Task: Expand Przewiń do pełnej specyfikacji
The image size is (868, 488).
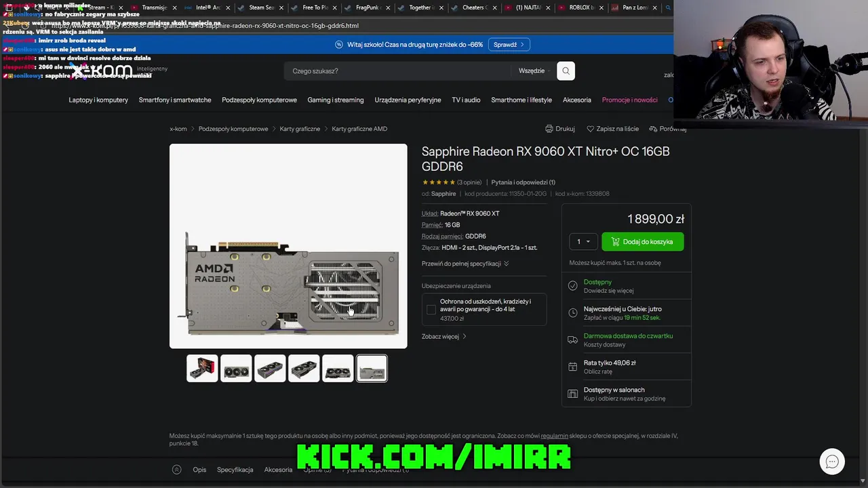Action: point(465,264)
